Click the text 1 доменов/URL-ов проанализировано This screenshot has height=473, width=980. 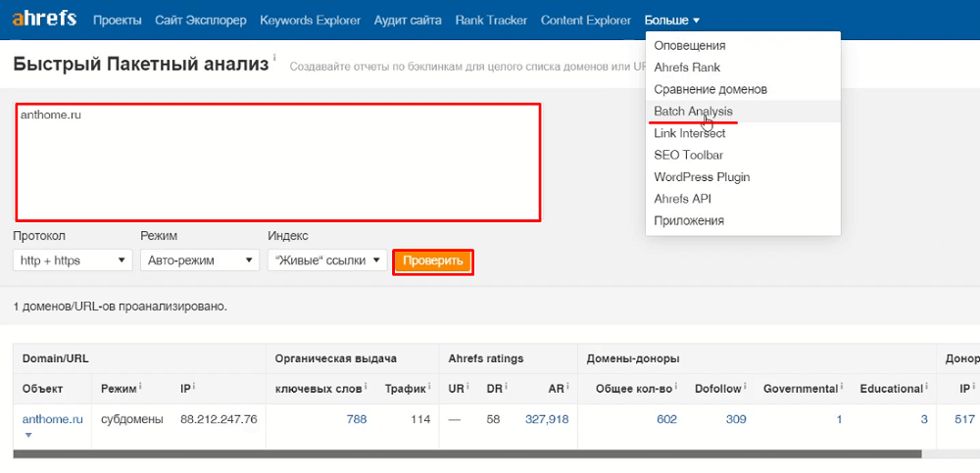coord(120,307)
